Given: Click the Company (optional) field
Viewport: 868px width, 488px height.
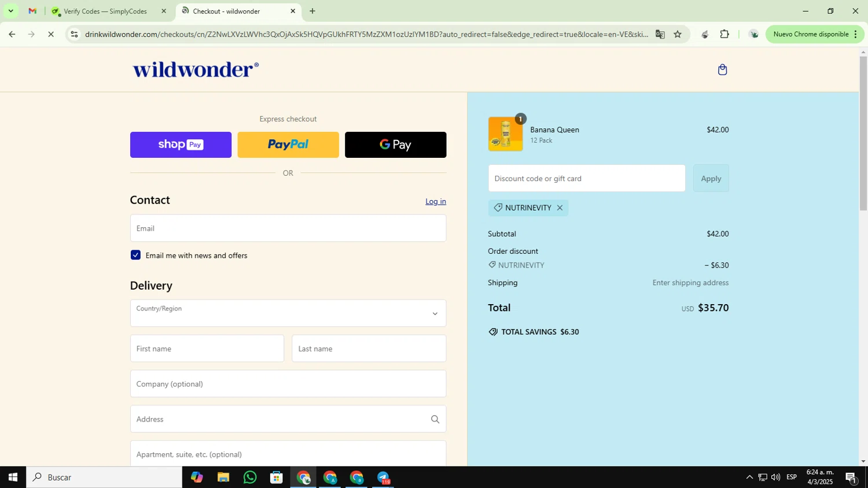Looking at the screenshot, I should tap(288, 384).
